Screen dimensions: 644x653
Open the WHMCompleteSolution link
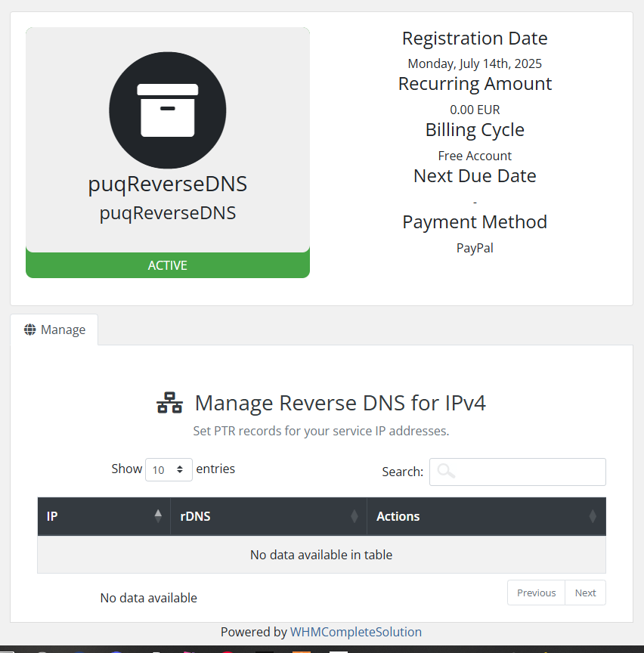click(356, 632)
